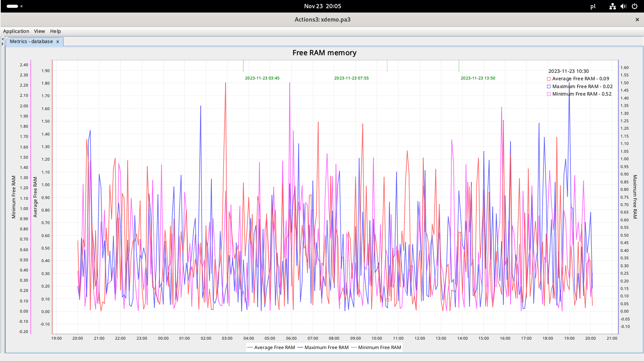The width and height of the screenshot is (644, 362).
Task: Close the Metrics - database tab
Action: 58,42
